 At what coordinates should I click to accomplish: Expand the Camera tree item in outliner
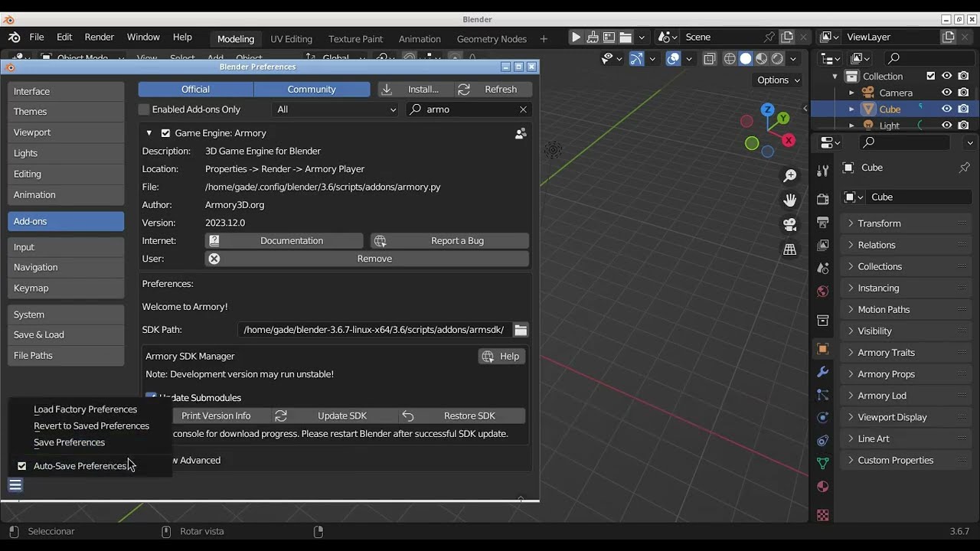point(851,93)
